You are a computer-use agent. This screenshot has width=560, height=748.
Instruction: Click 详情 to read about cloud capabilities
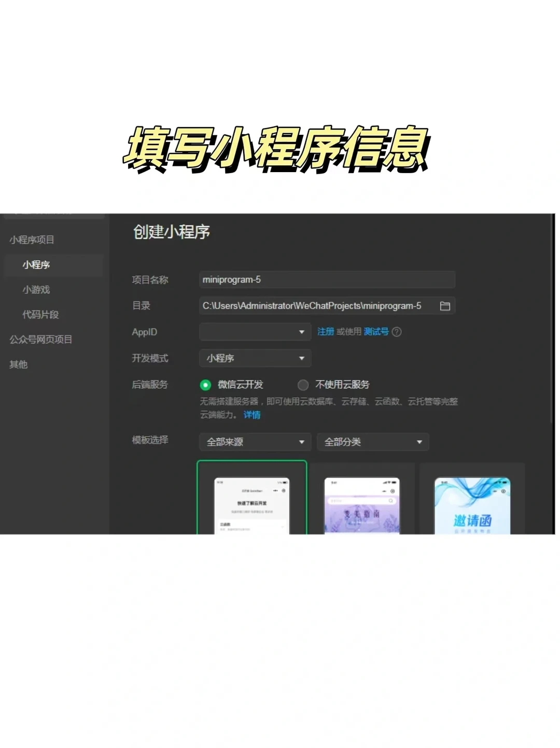pos(251,415)
